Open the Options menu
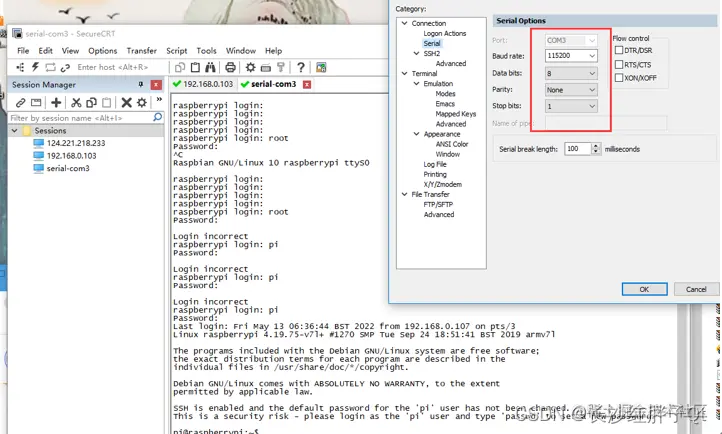722x434 pixels. click(103, 51)
